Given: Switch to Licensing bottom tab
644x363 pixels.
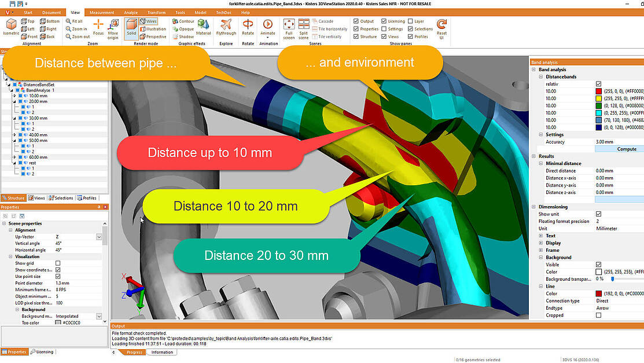Looking at the screenshot, I should click(x=42, y=352).
